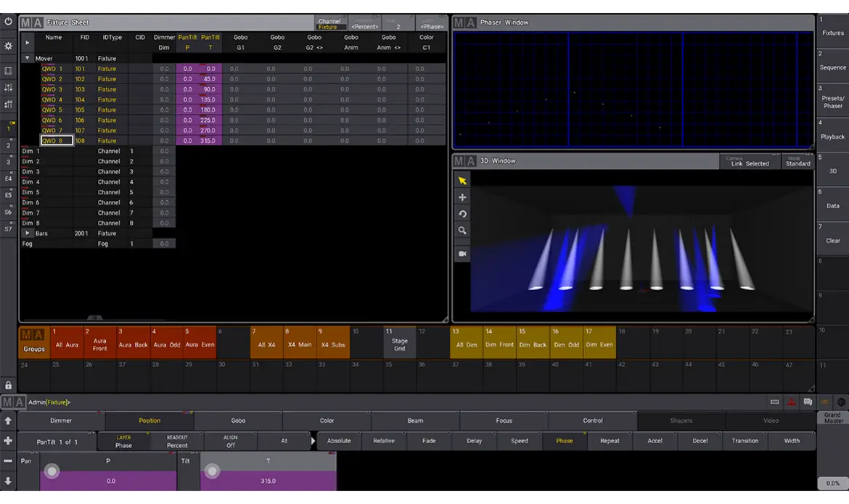849x504 pixels.
Task: Select the All Aura group
Action: coord(67,342)
